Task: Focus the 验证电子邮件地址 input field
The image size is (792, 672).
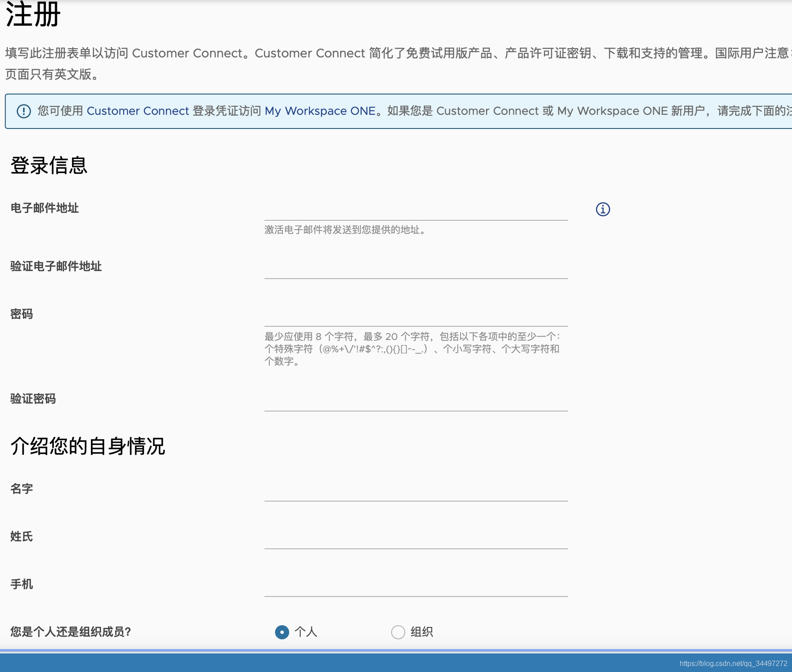Action: (416, 268)
